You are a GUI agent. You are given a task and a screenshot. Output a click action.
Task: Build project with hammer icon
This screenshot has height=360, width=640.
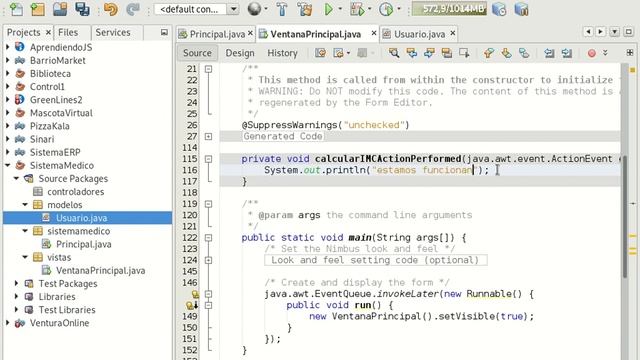click(x=282, y=9)
